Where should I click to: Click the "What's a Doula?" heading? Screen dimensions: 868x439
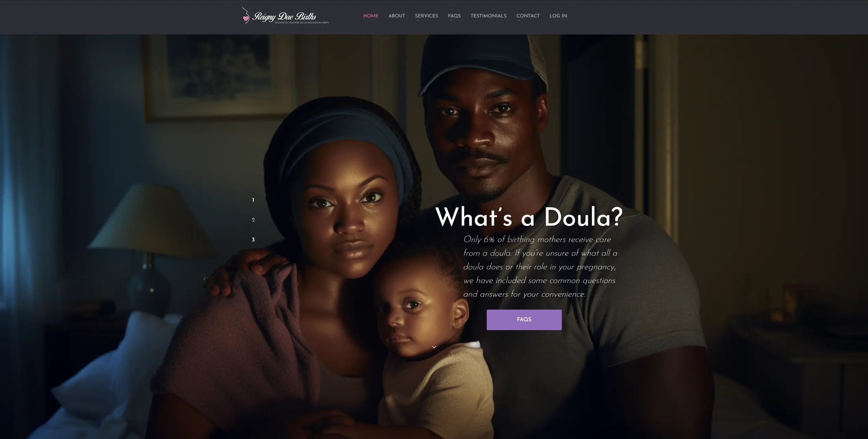[x=529, y=217]
